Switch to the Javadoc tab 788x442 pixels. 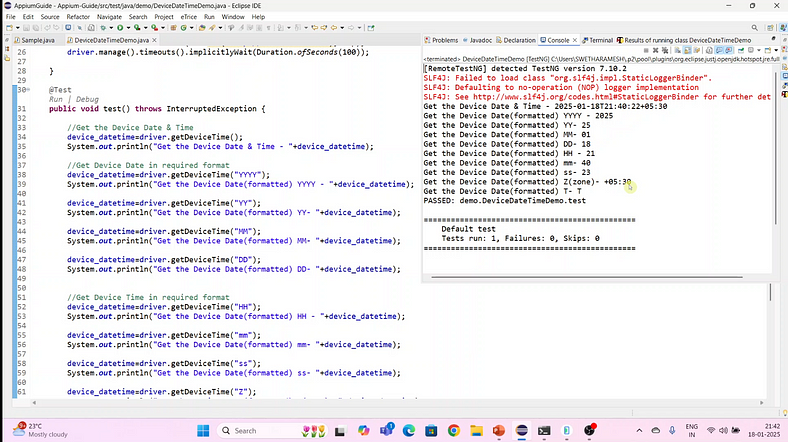tap(477, 40)
